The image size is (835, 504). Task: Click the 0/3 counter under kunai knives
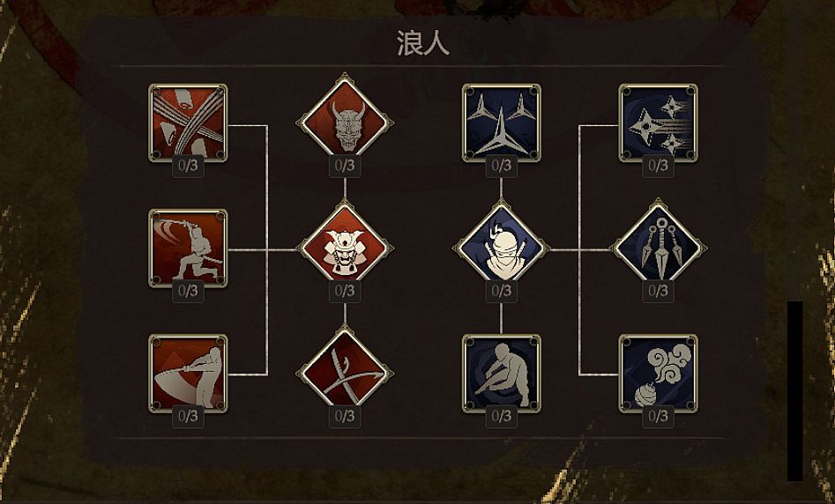tap(658, 291)
